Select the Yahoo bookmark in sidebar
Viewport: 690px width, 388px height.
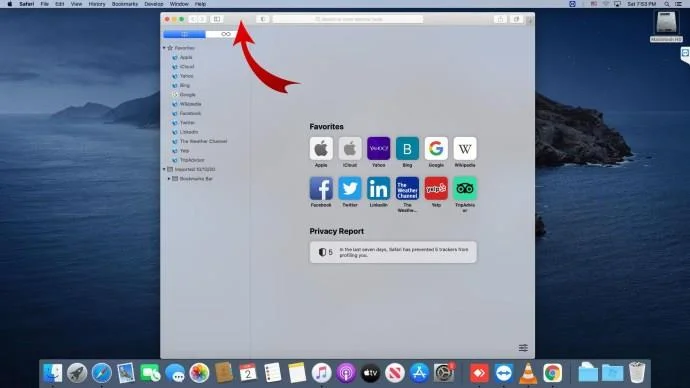(183, 76)
